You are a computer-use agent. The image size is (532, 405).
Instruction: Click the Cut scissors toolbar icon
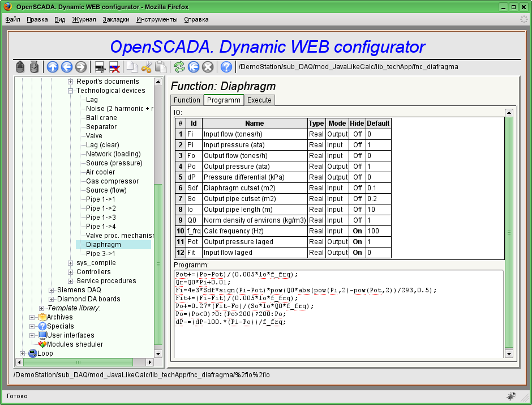click(146, 67)
